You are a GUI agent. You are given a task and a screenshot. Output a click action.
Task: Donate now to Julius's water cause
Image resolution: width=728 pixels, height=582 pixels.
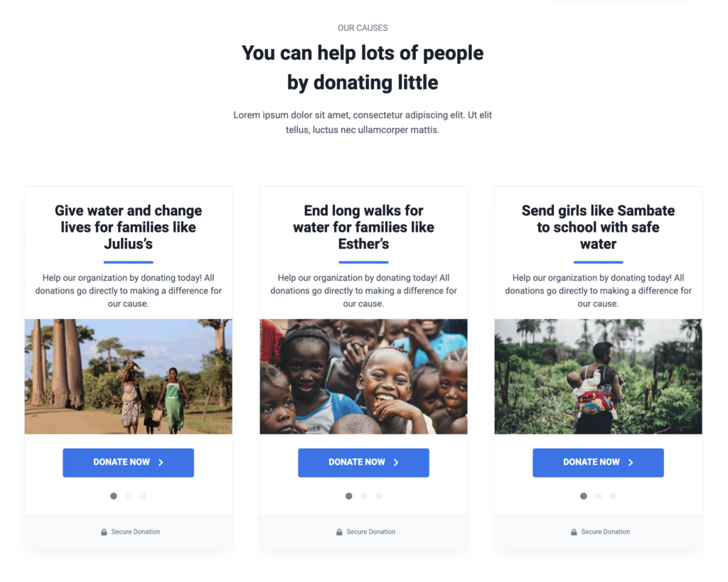point(128,462)
